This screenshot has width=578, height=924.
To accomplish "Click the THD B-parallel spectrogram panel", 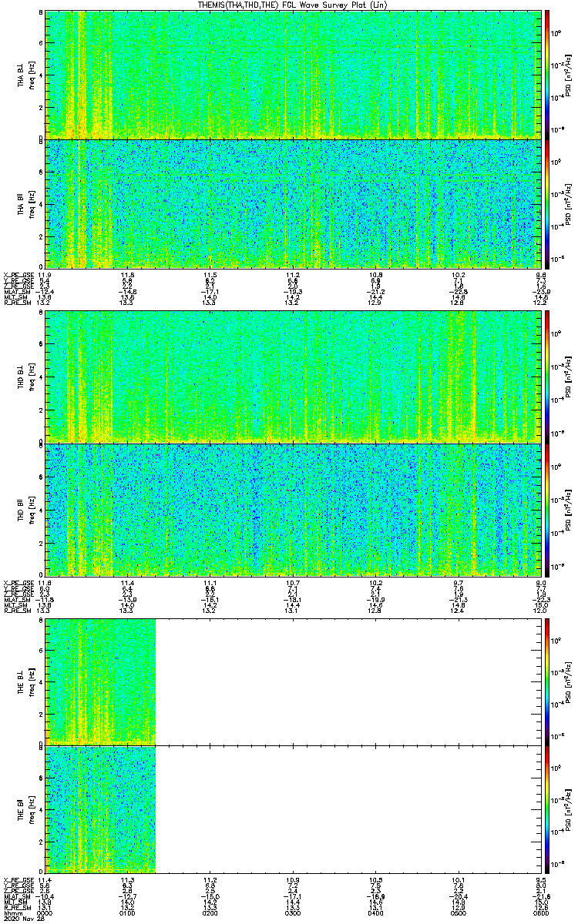I will tap(293, 510).
